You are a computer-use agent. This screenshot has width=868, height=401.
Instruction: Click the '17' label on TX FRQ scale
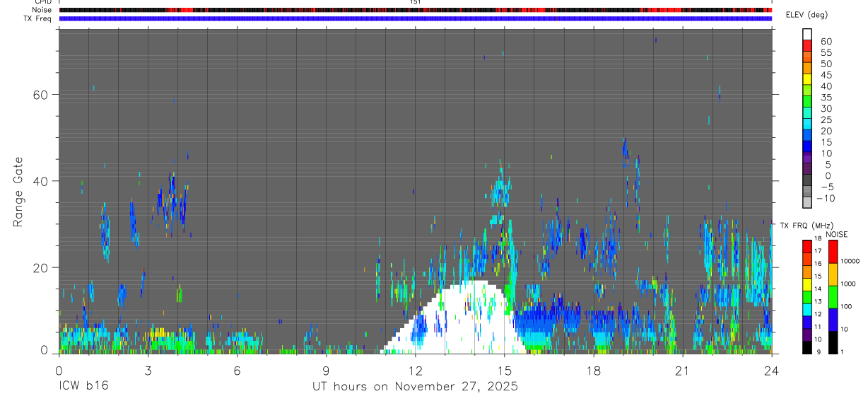[818, 251]
